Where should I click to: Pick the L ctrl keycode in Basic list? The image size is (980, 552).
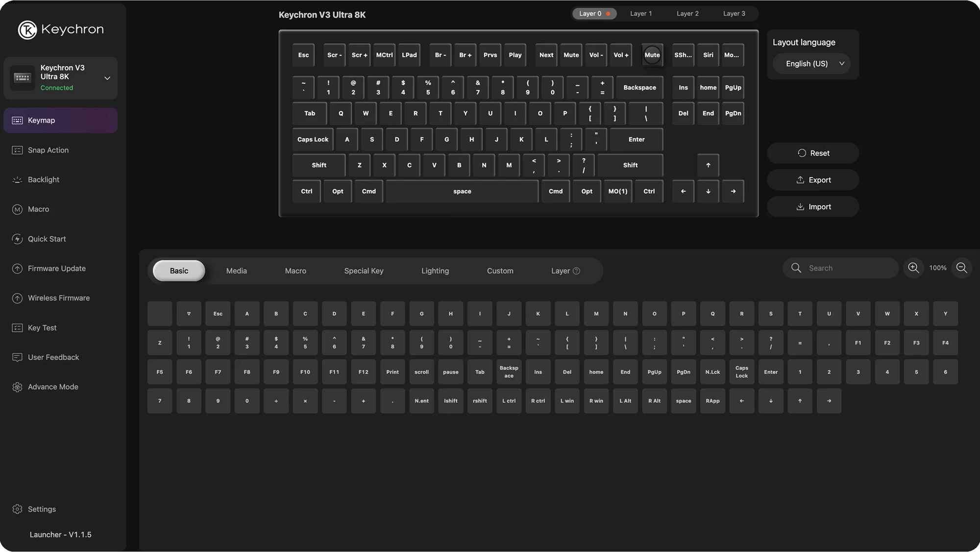[509, 401]
